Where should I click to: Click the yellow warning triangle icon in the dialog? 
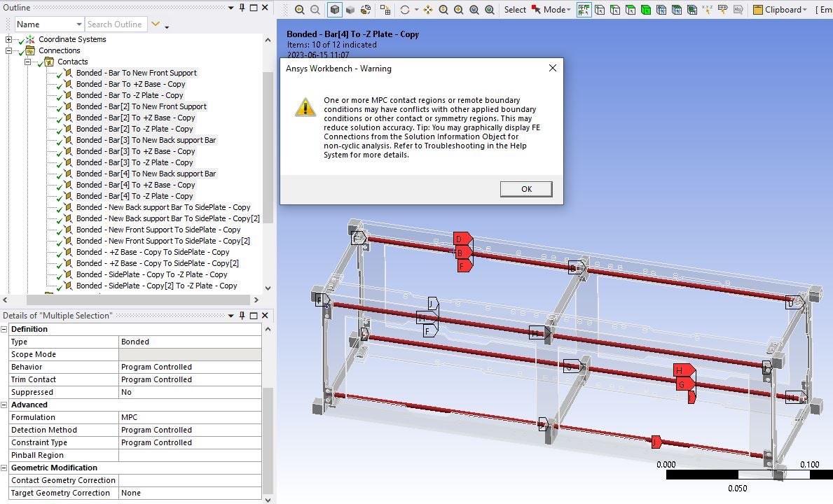305,106
